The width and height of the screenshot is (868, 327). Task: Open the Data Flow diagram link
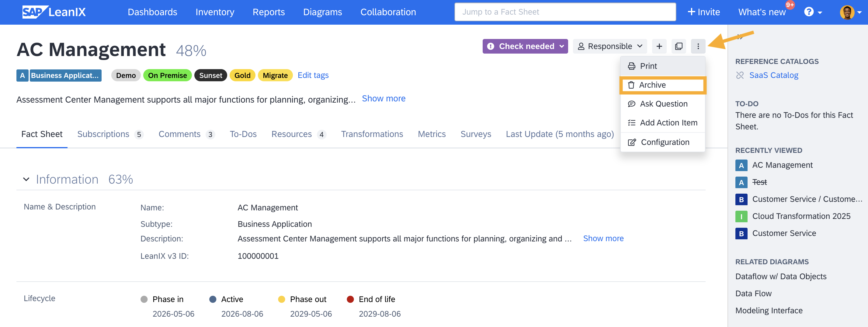tap(753, 294)
